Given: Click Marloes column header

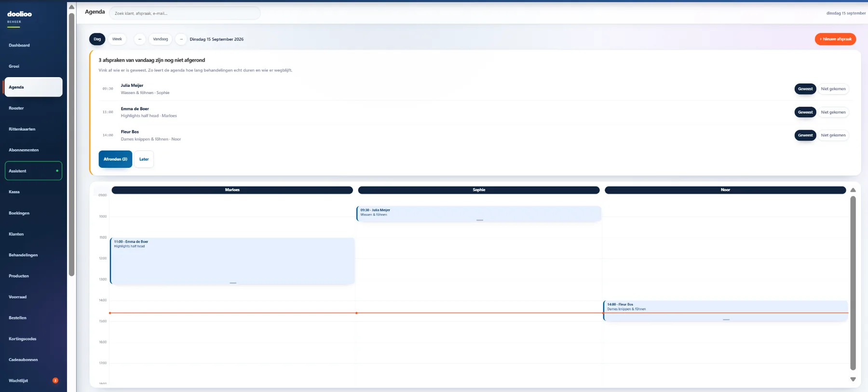Looking at the screenshot, I should (232, 190).
